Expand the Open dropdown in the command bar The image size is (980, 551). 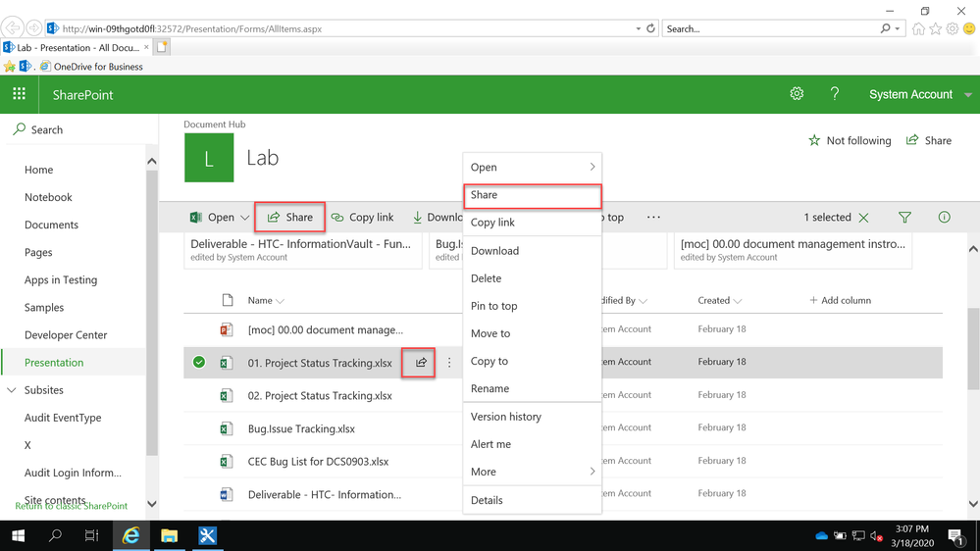pos(244,218)
